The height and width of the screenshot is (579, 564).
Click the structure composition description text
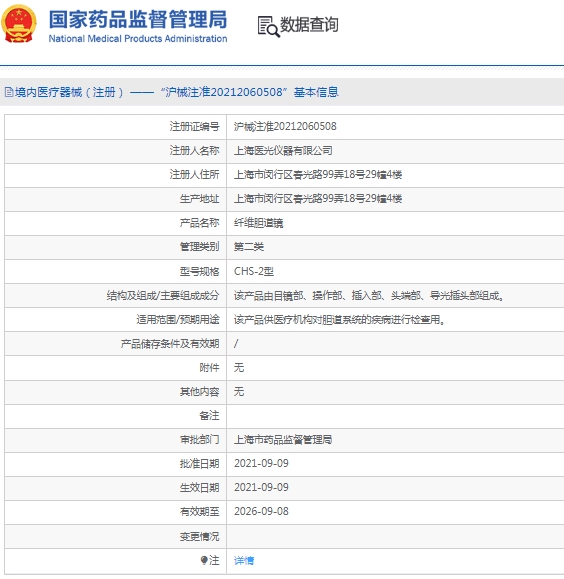click(369, 295)
